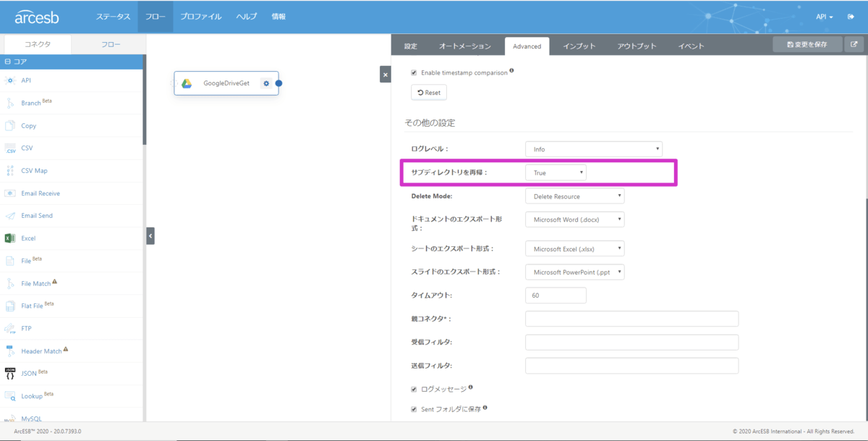The width and height of the screenshot is (868, 441).
Task: Select the CSV connector icon
Action: pyautogui.click(x=10, y=148)
